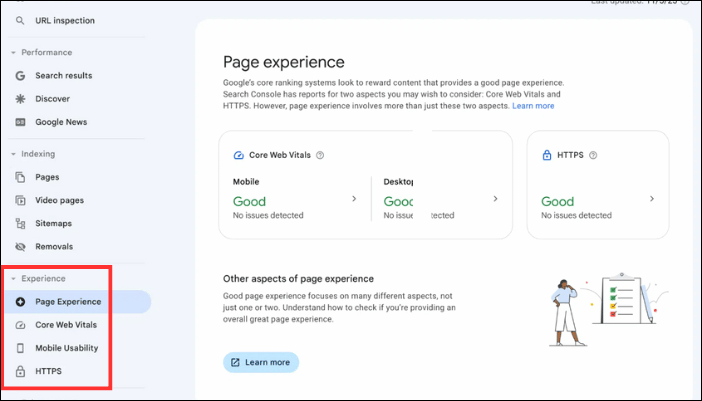Click the Removals crossed-eye icon
This screenshot has height=401, width=702.
tap(20, 247)
